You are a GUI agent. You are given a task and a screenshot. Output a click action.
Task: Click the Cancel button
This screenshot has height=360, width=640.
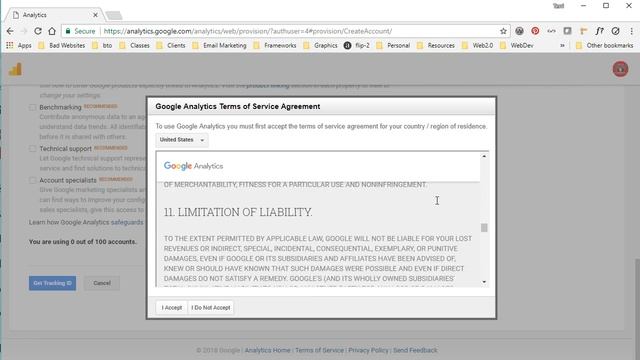[102, 283]
